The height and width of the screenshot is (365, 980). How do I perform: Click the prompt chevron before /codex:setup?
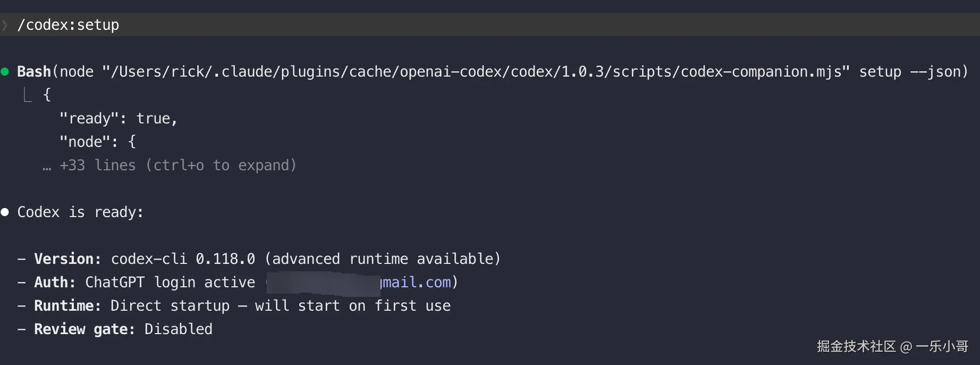pos(5,25)
